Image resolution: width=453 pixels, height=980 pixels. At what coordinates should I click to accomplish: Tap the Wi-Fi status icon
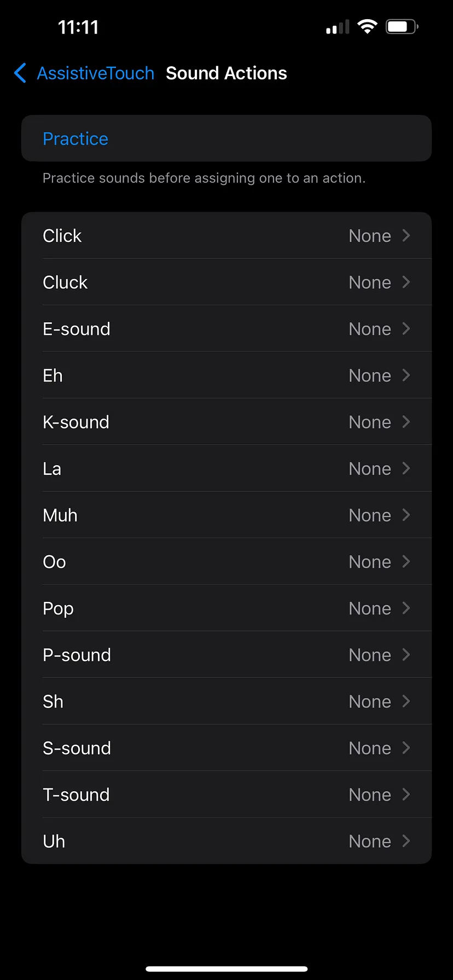coord(367,26)
